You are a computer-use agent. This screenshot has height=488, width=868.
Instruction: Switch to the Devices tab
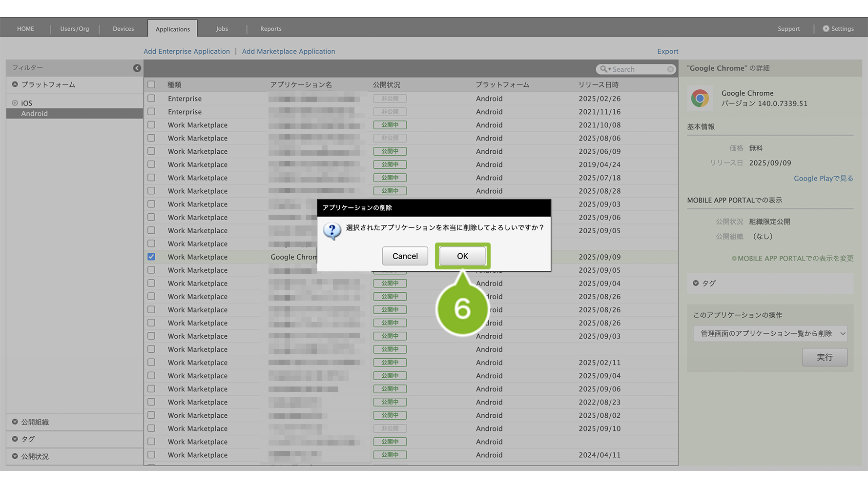[x=123, y=29]
